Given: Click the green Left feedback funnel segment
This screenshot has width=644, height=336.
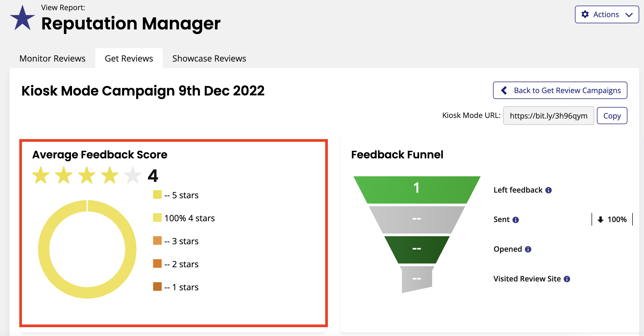Looking at the screenshot, I should (417, 190).
